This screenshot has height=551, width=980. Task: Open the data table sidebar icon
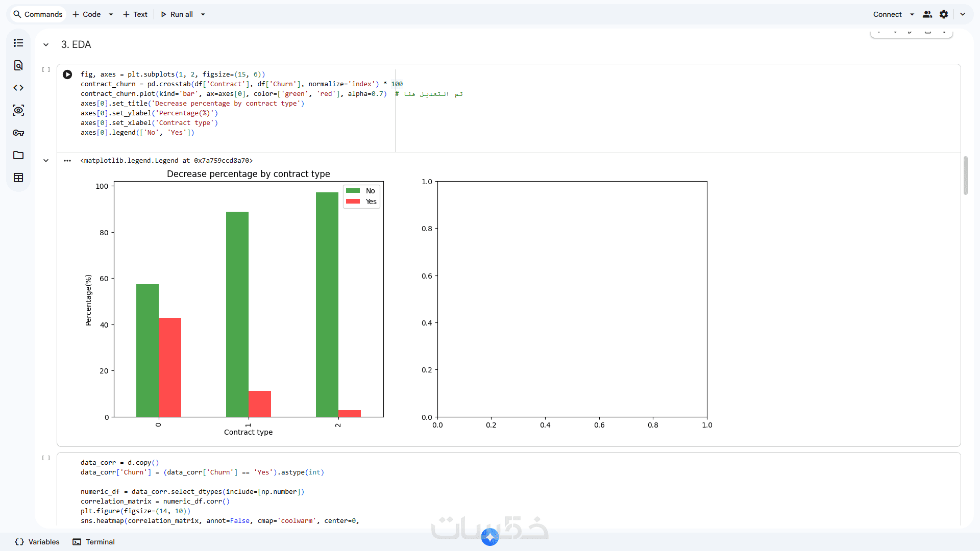click(x=18, y=178)
